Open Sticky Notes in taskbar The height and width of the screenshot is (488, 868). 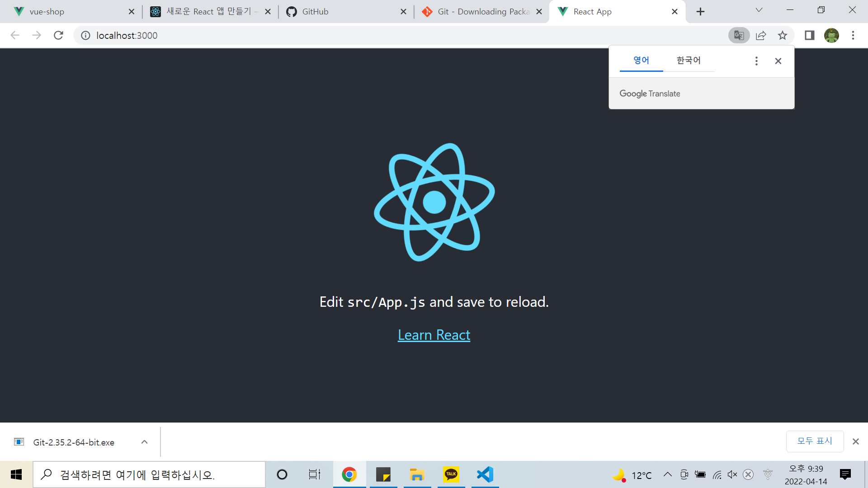point(383,474)
